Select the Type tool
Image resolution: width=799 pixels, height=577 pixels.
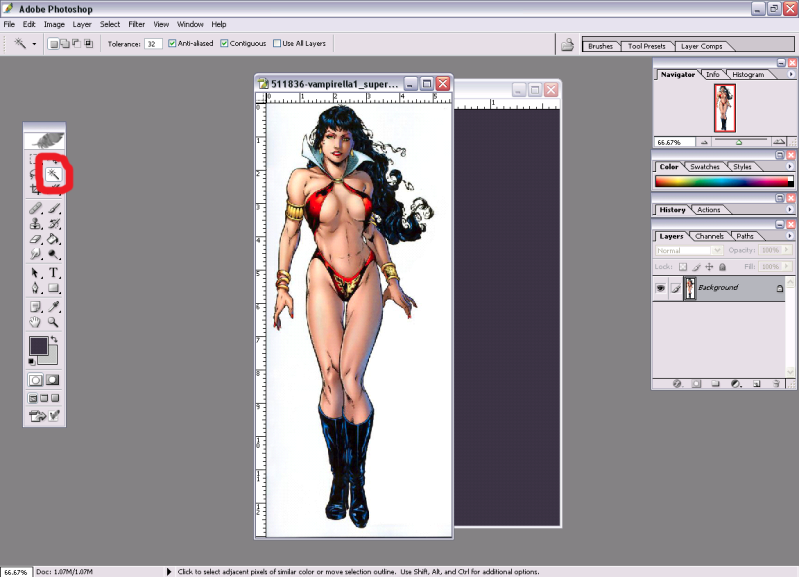(x=54, y=273)
